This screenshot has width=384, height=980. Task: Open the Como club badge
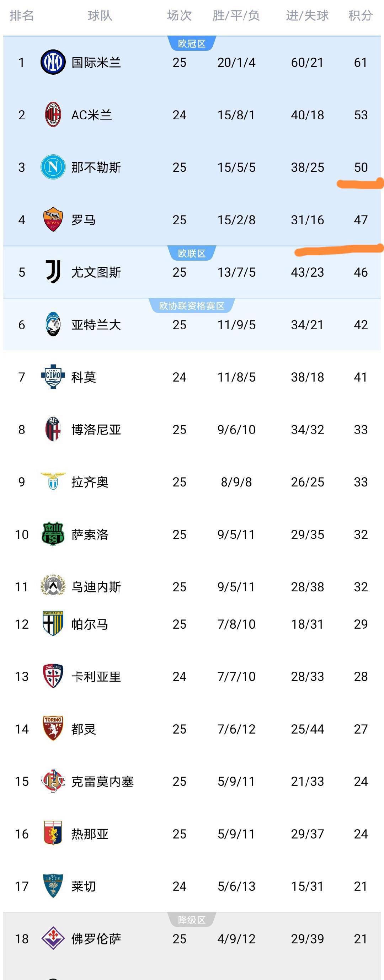(53, 377)
